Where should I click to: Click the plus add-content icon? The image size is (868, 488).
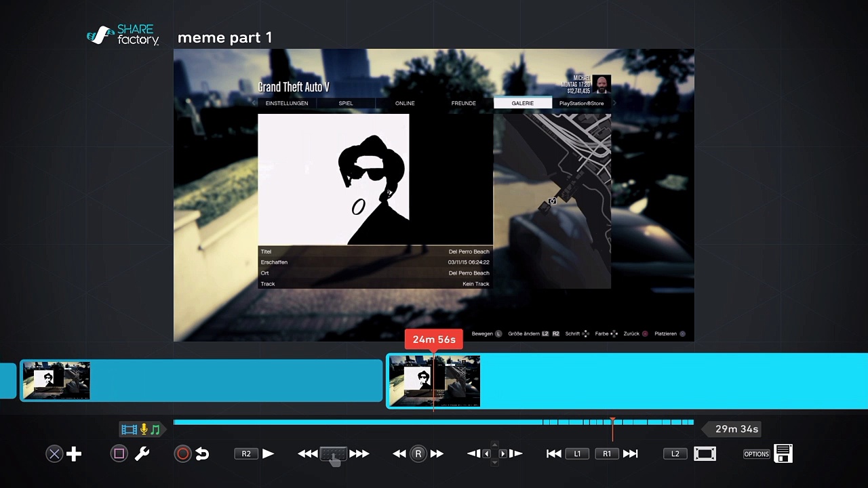74,454
